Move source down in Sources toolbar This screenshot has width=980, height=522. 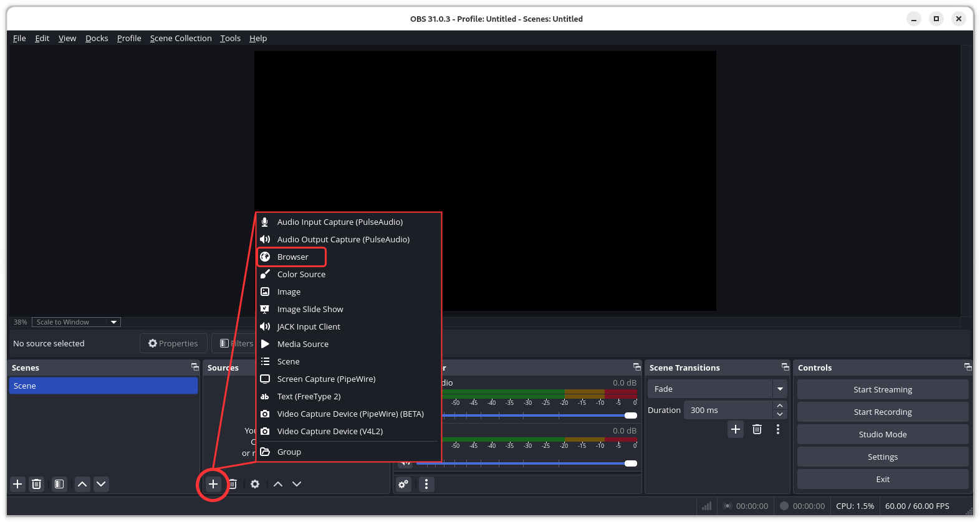297,484
